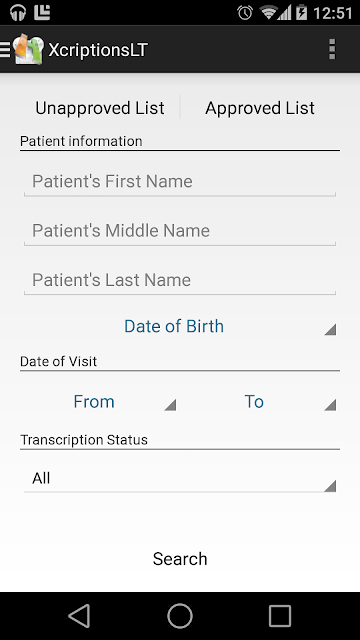Expand the Transcription Status All dropdown
This screenshot has width=360, height=640.
[180, 478]
